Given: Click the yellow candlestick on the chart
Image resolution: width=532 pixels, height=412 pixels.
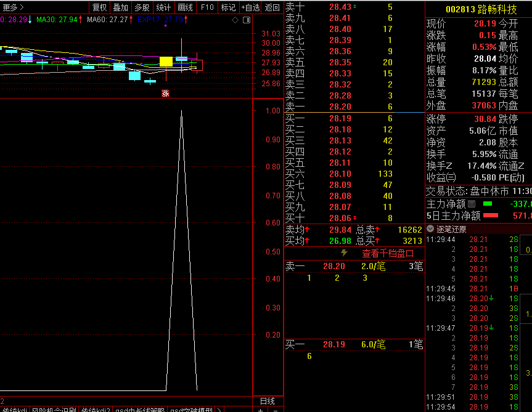Looking at the screenshot, I should coord(166,61).
